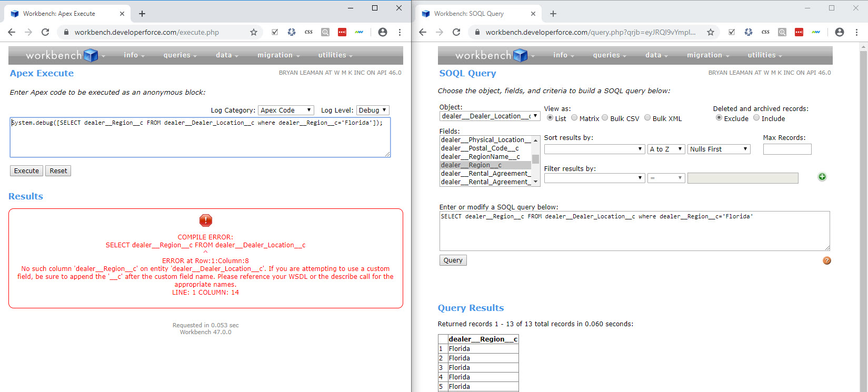868x392 pixels.
Task: Open the CSS extension in right browser
Action: pos(765,32)
